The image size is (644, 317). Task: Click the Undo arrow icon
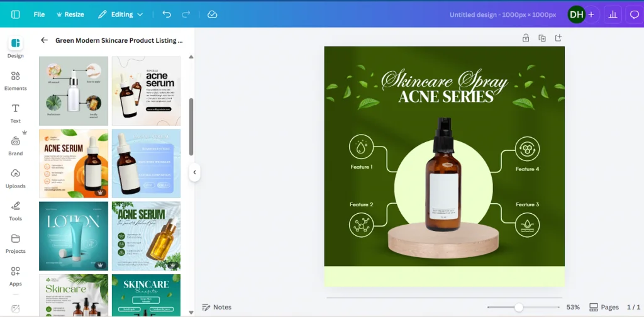tap(166, 14)
